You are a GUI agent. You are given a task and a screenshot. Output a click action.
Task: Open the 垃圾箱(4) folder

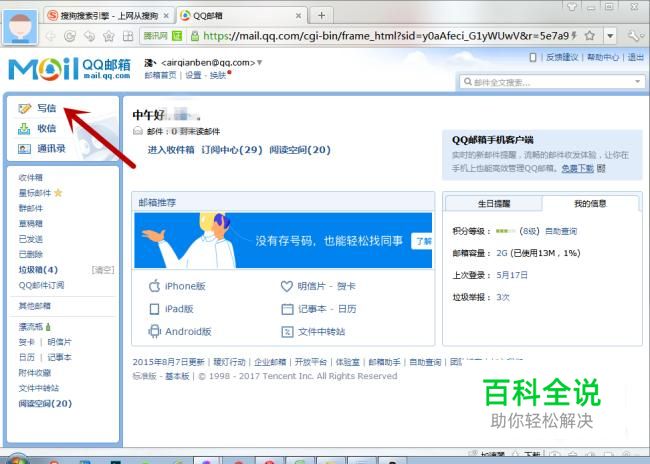pos(38,270)
